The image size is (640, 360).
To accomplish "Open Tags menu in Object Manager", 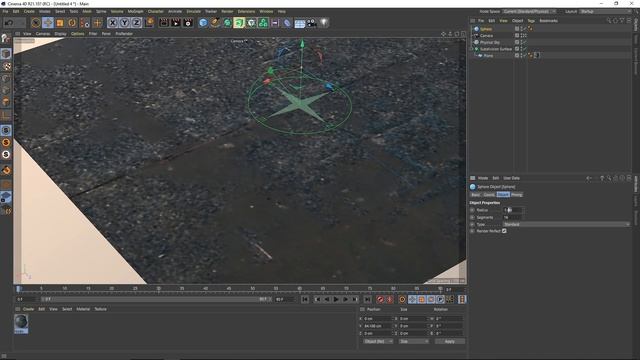I will (531, 21).
